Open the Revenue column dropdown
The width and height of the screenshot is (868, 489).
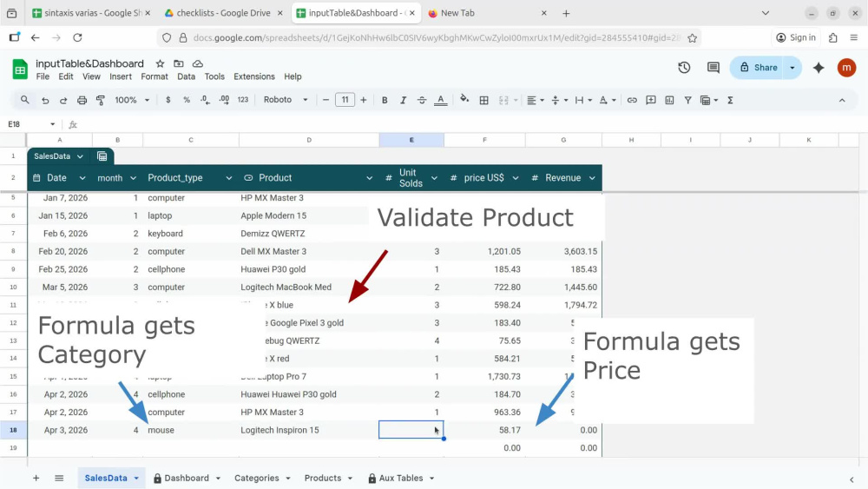[x=592, y=178]
